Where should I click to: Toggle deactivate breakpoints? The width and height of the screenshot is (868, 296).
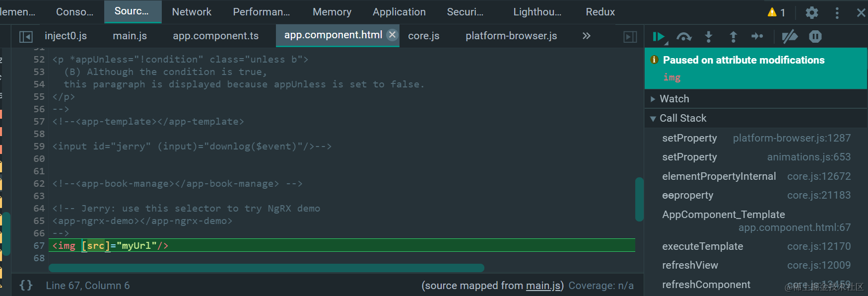789,37
